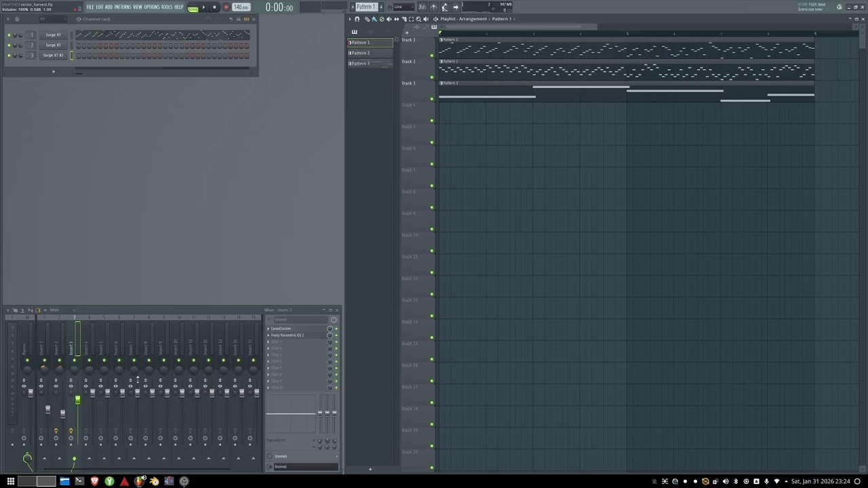Viewport: 868px width, 488px height.
Task: Select Pattern 1 in the picker
Action: point(370,43)
